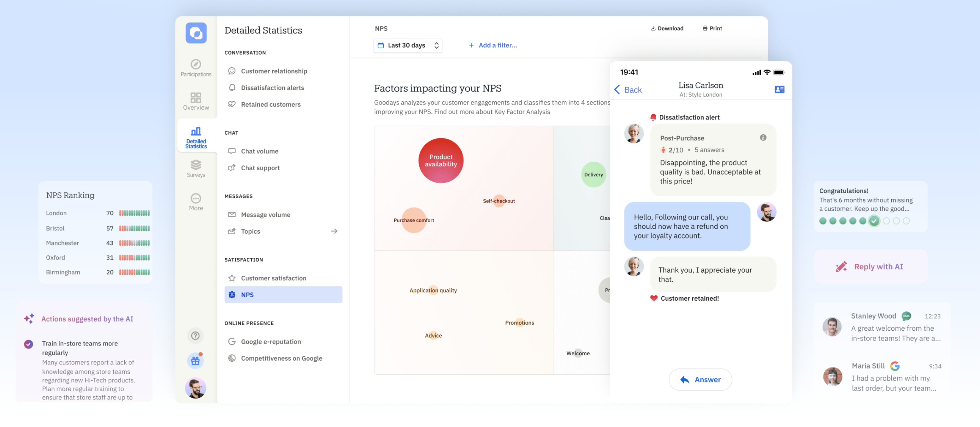Select the Product availability bubble

pyautogui.click(x=440, y=160)
